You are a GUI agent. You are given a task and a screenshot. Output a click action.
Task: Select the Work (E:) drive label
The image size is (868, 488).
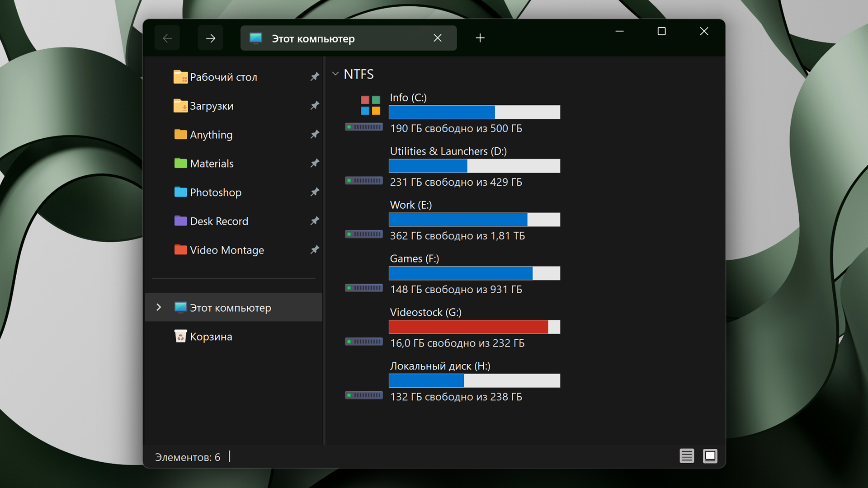(410, 205)
